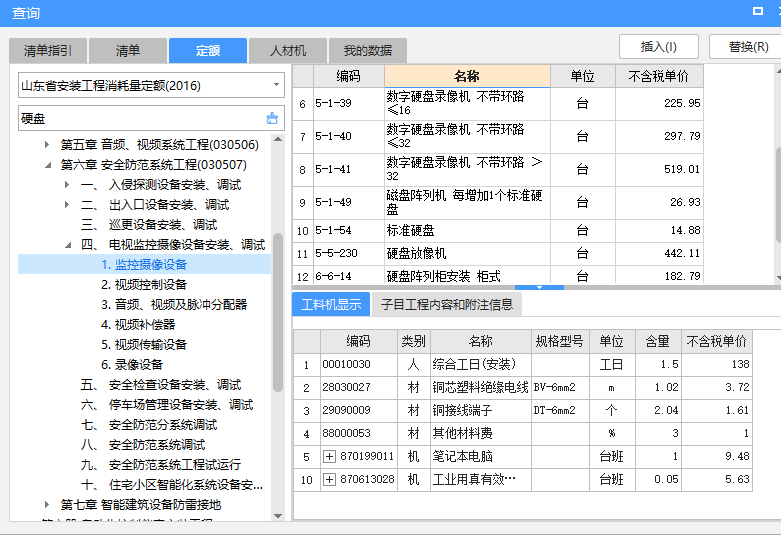Open the 我的数据 tab
Screen dimensions: 781x535
coord(368,51)
